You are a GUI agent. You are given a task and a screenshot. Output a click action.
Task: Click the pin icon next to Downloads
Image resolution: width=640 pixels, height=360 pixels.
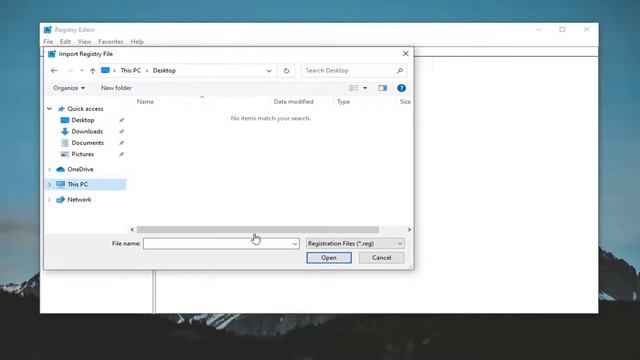[121, 131]
